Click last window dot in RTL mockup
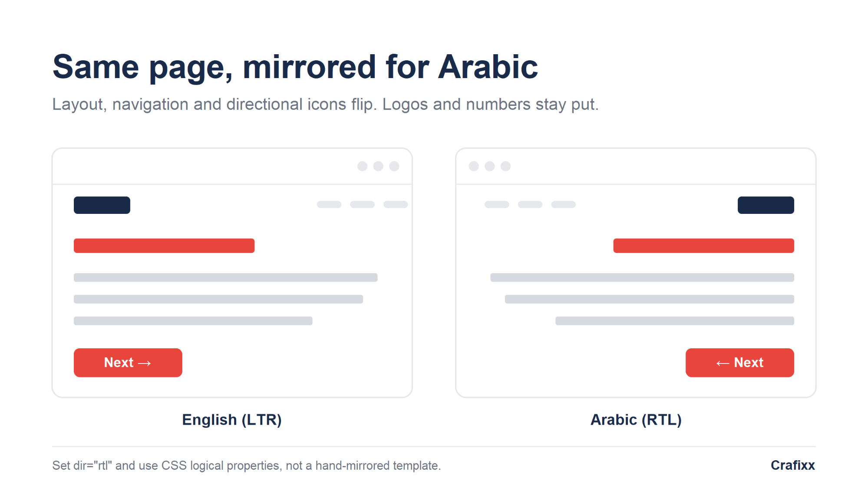 click(505, 166)
